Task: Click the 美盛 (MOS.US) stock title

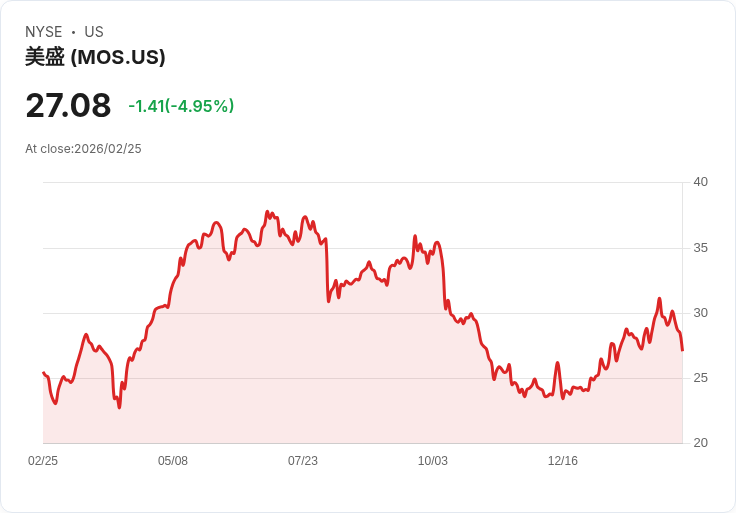Action: coord(95,57)
